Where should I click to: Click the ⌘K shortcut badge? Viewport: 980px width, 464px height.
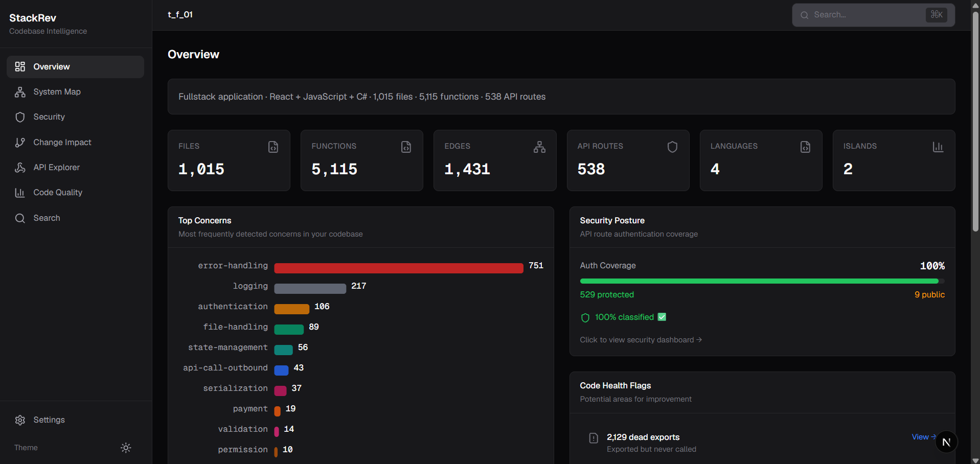point(937,15)
